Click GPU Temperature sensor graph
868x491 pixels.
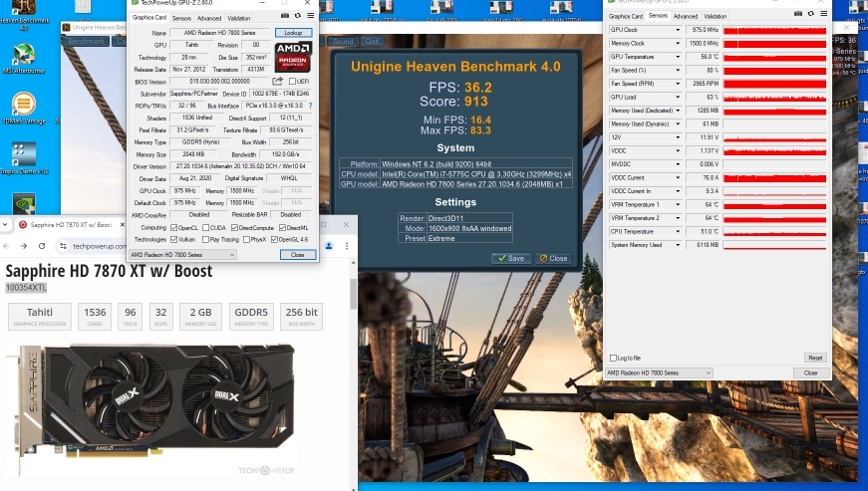pyautogui.click(x=774, y=57)
